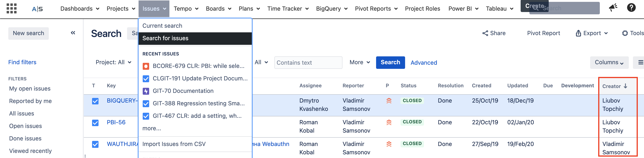Click the blue Search button
644x158 pixels.
coord(390,62)
